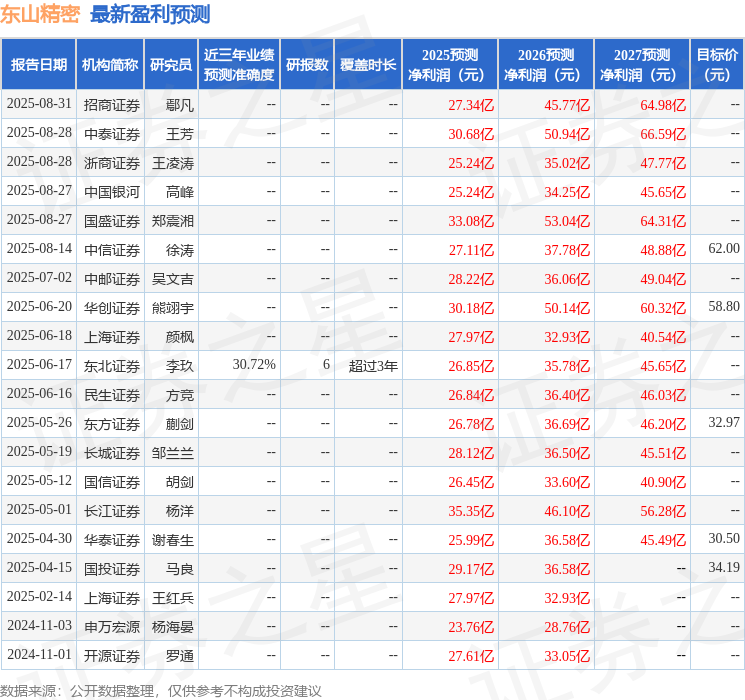The width and height of the screenshot is (745, 700).
Task: Click researcher 鄢凡
Action: coord(180,105)
